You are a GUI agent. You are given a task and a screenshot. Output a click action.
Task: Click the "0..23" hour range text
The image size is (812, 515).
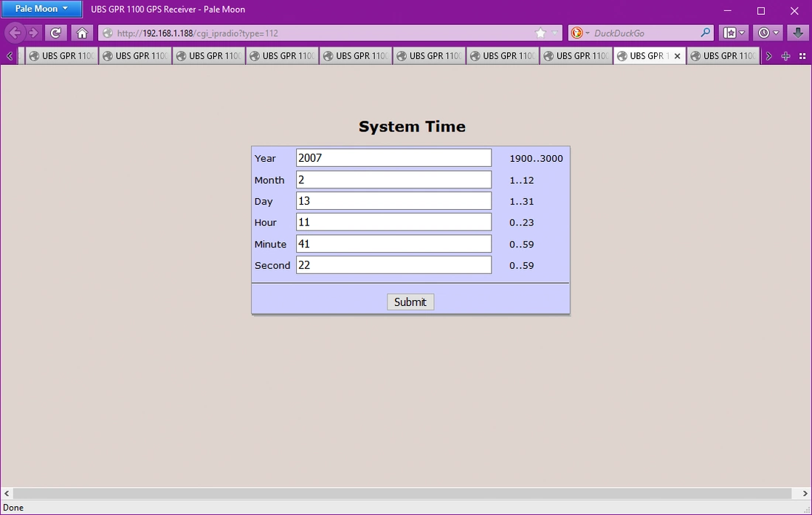point(521,223)
